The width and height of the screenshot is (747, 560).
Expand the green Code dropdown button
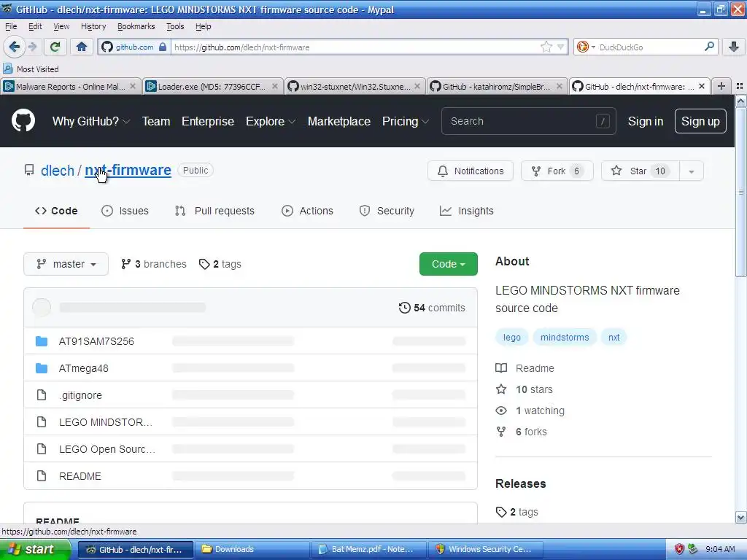pos(449,264)
